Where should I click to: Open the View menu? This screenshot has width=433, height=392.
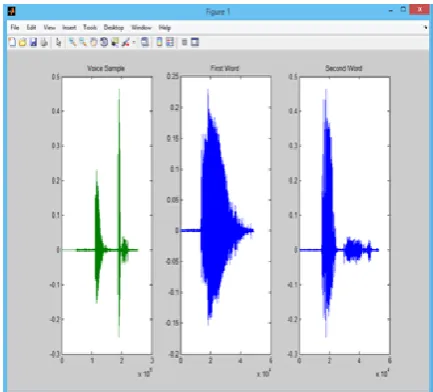coord(49,27)
